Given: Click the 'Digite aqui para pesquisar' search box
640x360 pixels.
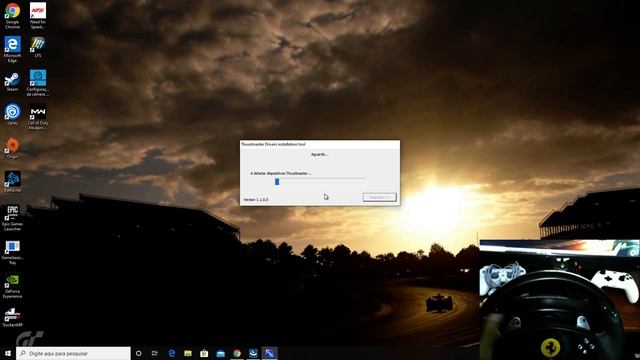Looking at the screenshot, I should 73,353.
